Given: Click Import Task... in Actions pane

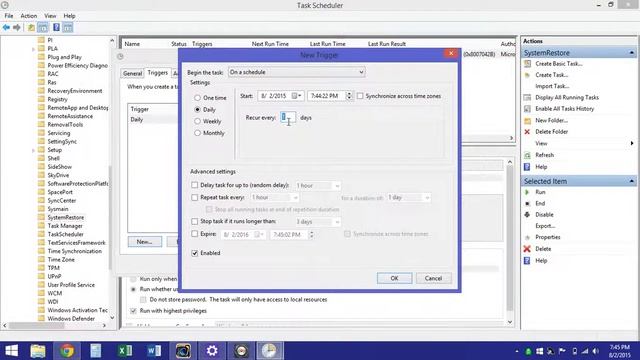Looking at the screenshot, I should coord(552,87).
